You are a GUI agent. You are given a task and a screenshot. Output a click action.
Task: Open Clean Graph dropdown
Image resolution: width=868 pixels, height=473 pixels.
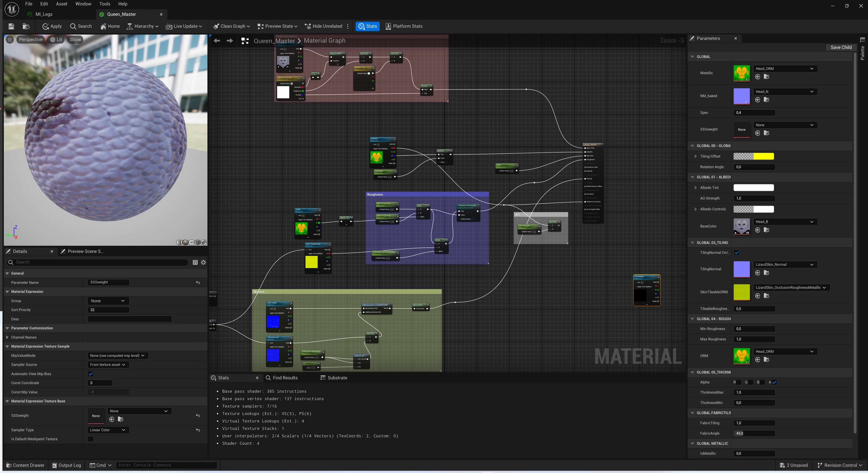point(231,26)
